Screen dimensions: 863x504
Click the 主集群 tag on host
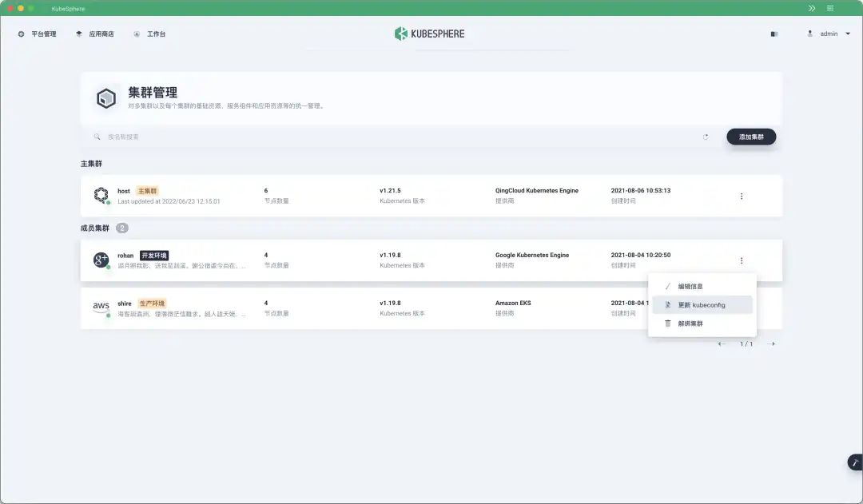click(x=148, y=191)
